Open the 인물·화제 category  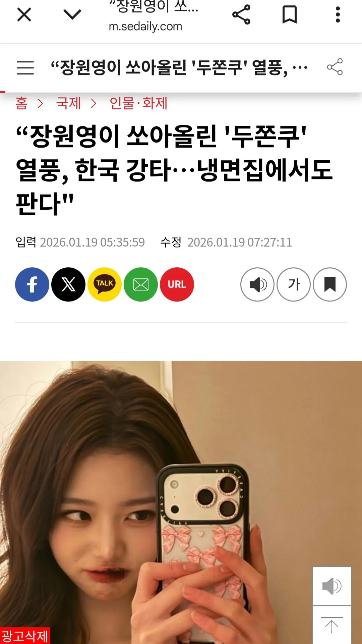[138, 103]
